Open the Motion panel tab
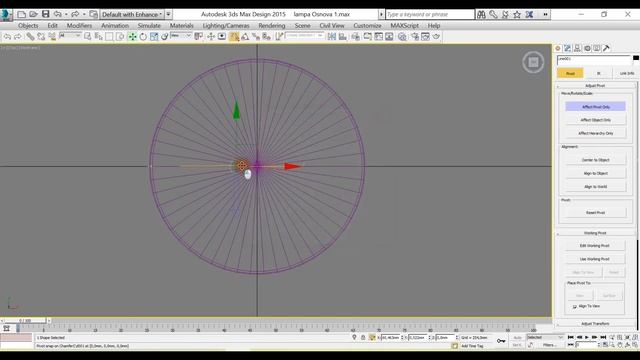This screenshot has width=640, height=360. coord(587,48)
